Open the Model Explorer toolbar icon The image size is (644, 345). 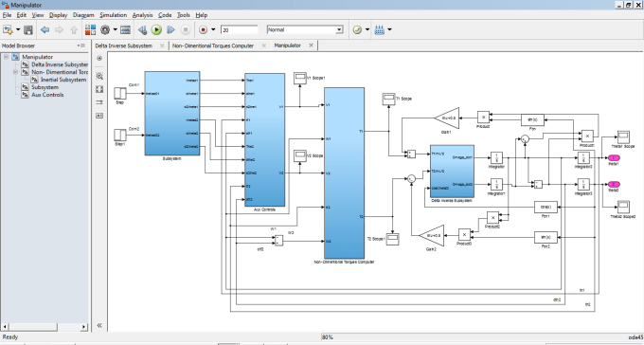pos(125,29)
